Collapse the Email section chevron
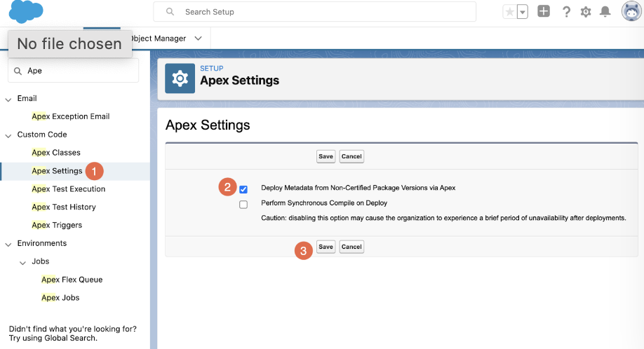The image size is (644, 349). coord(8,100)
